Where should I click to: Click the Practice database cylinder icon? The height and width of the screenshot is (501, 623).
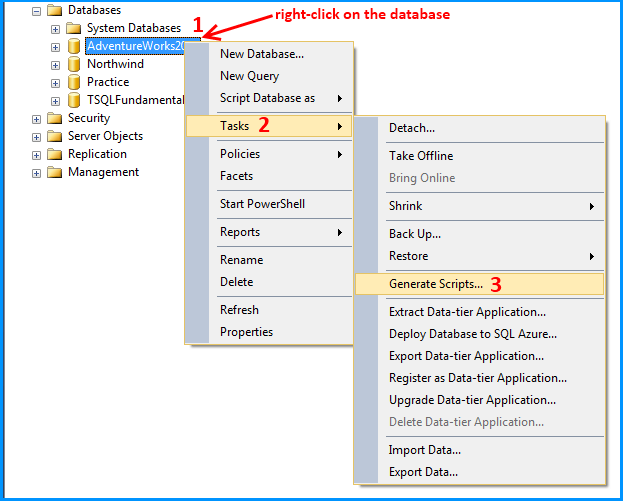[73, 82]
